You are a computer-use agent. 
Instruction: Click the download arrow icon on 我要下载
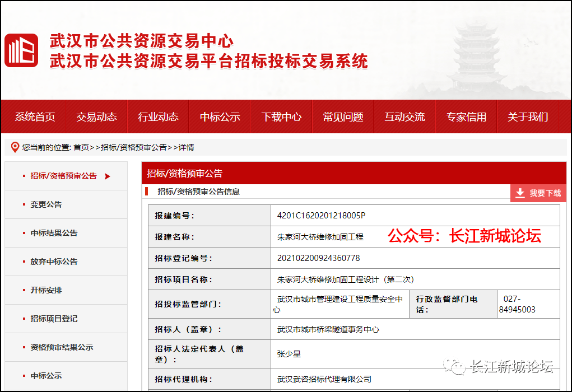coord(519,193)
